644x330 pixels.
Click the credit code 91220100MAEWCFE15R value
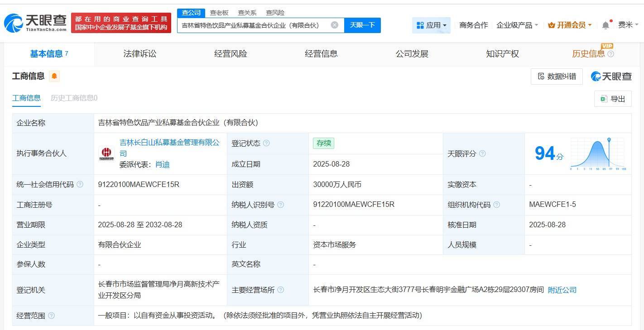point(139,185)
